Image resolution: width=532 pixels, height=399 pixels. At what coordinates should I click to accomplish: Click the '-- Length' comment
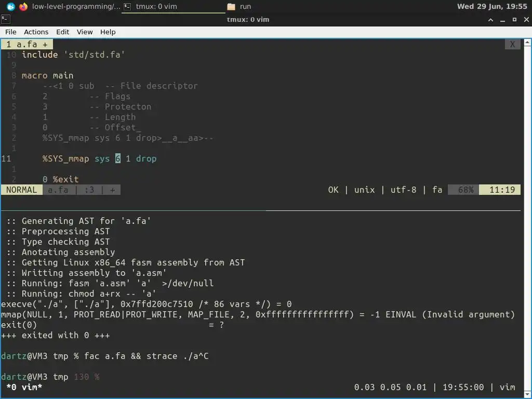click(x=113, y=117)
